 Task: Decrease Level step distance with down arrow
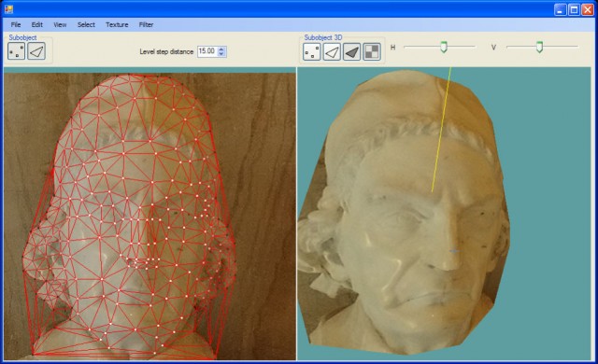[221, 54]
